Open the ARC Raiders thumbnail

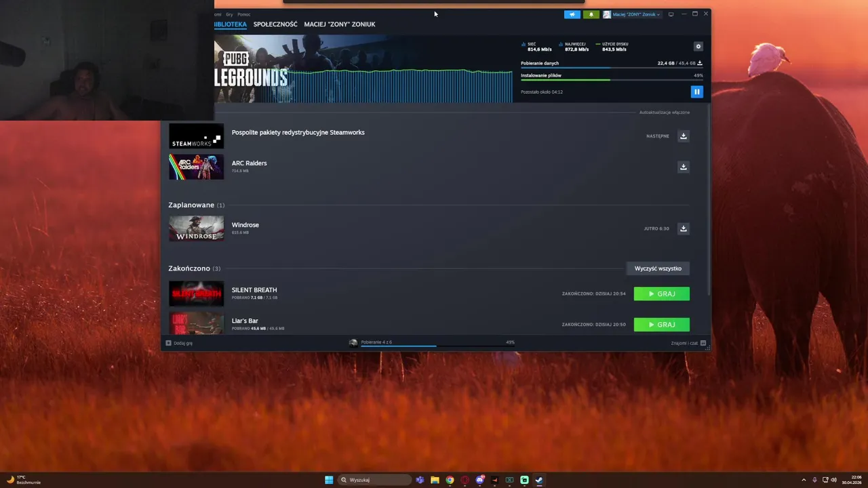pos(196,167)
